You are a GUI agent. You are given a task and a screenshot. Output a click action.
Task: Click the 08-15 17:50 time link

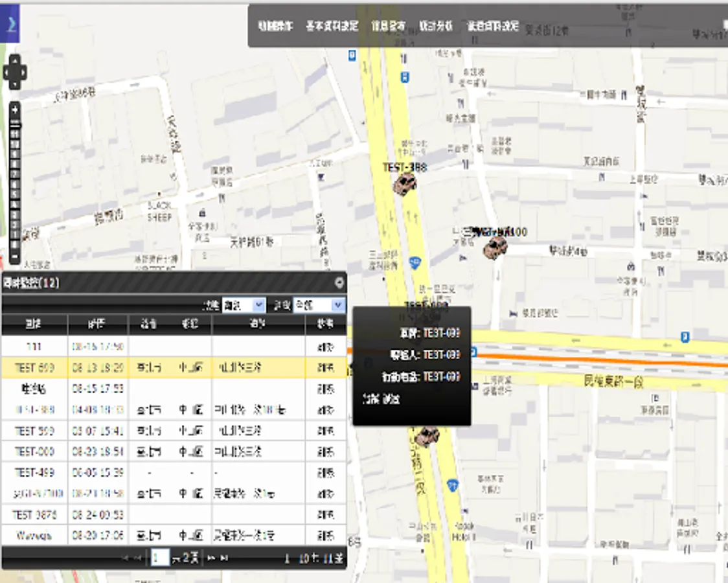pos(98,347)
